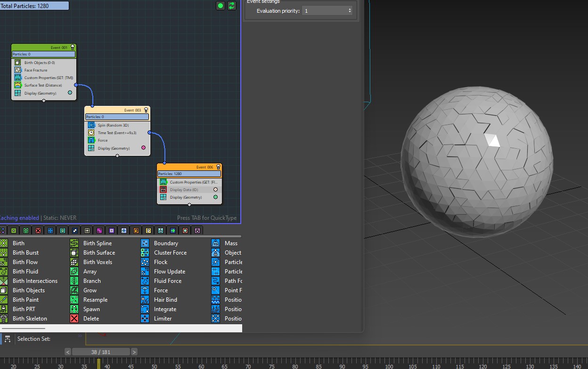Viewport: 588px width, 369px height.
Task: Click Event 003's pink Display color dot
Action: [144, 148]
